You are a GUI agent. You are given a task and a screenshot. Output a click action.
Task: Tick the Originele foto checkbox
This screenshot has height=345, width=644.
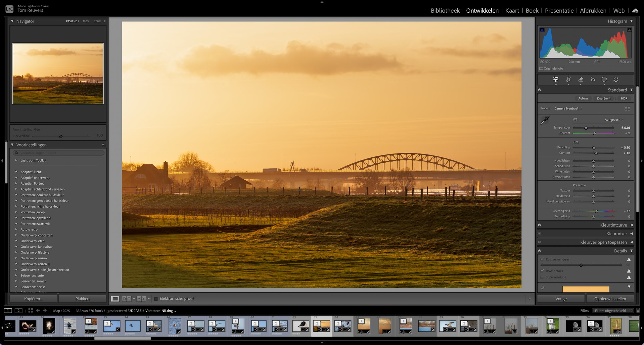click(541, 68)
